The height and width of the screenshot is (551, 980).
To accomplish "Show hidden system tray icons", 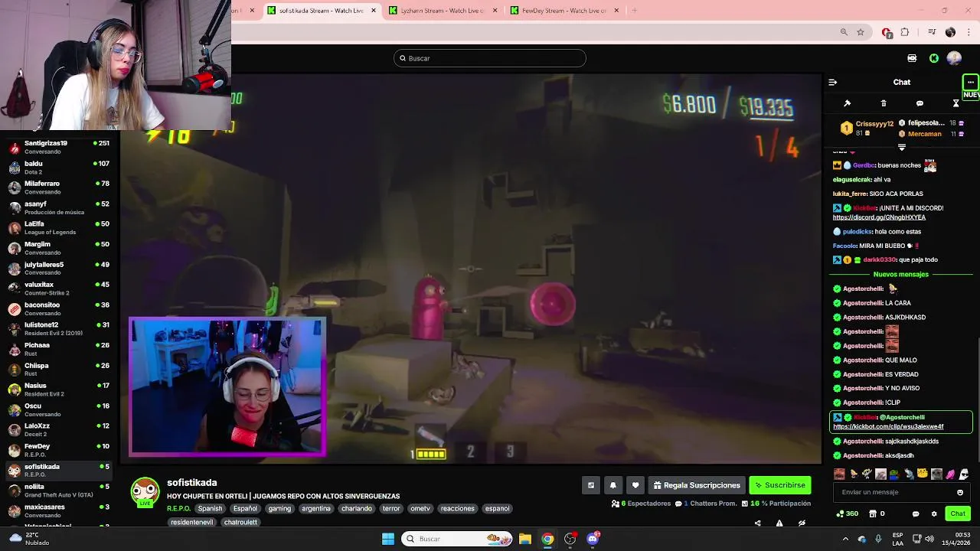I will click(845, 539).
